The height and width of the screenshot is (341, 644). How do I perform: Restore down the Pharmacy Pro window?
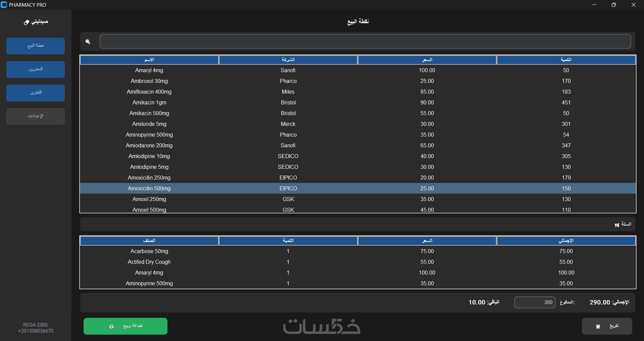point(614,5)
